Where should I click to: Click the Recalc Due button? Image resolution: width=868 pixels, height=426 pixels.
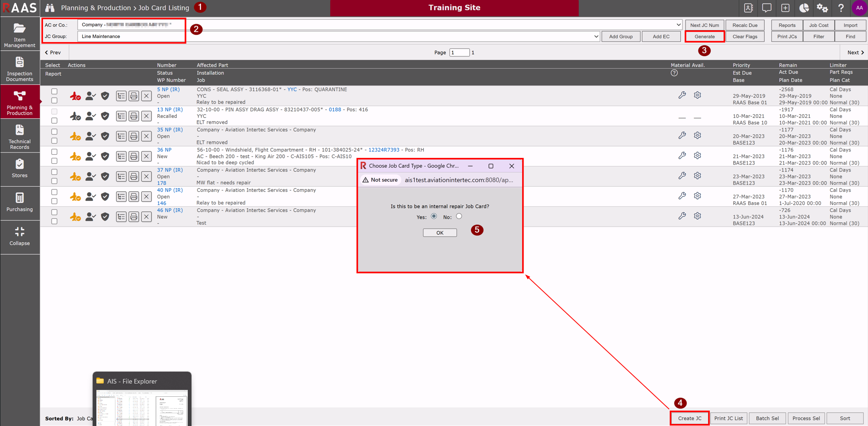click(x=745, y=25)
